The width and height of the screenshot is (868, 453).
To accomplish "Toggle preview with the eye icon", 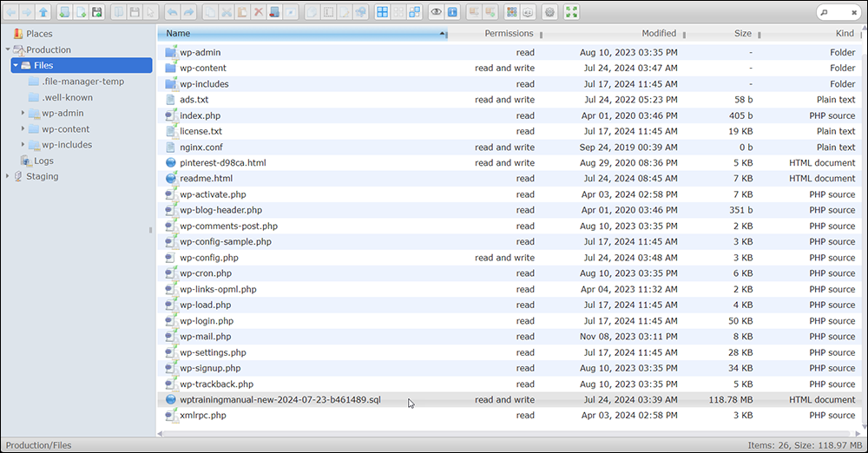I will pyautogui.click(x=437, y=11).
